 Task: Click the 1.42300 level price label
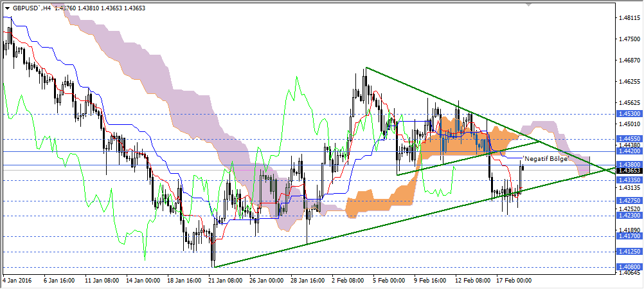point(629,216)
